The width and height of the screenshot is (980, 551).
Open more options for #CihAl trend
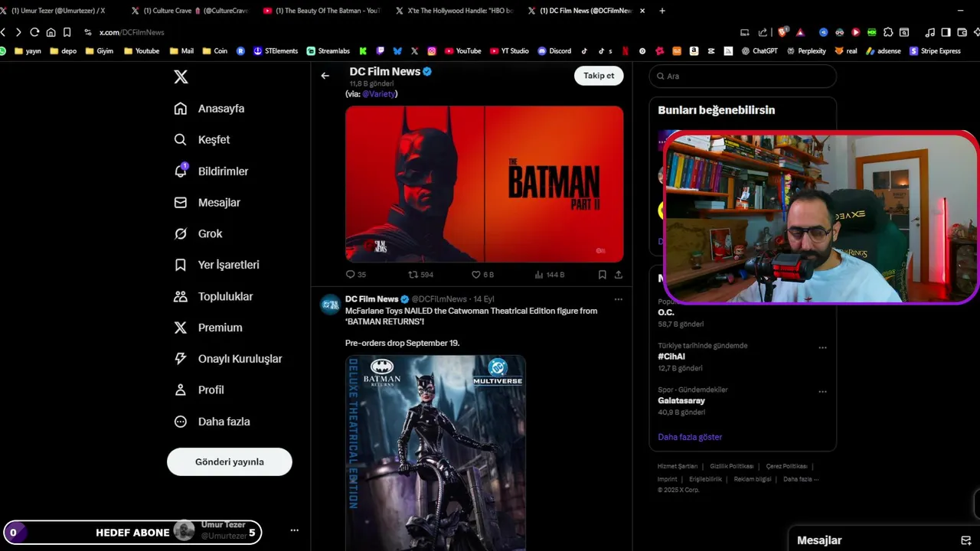[822, 347]
